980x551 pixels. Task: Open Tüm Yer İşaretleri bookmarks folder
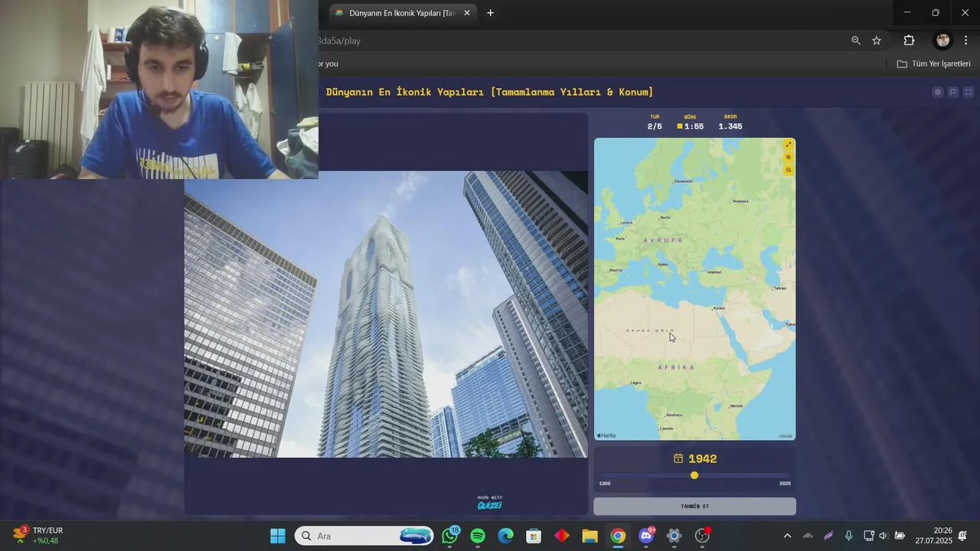click(934, 64)
